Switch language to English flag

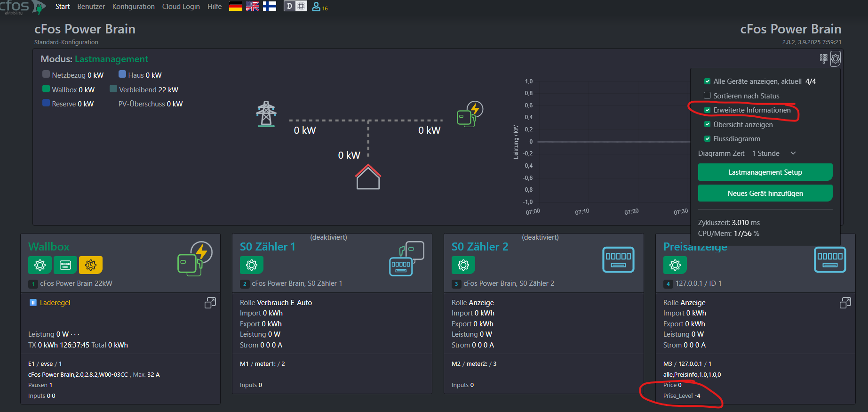253,6
